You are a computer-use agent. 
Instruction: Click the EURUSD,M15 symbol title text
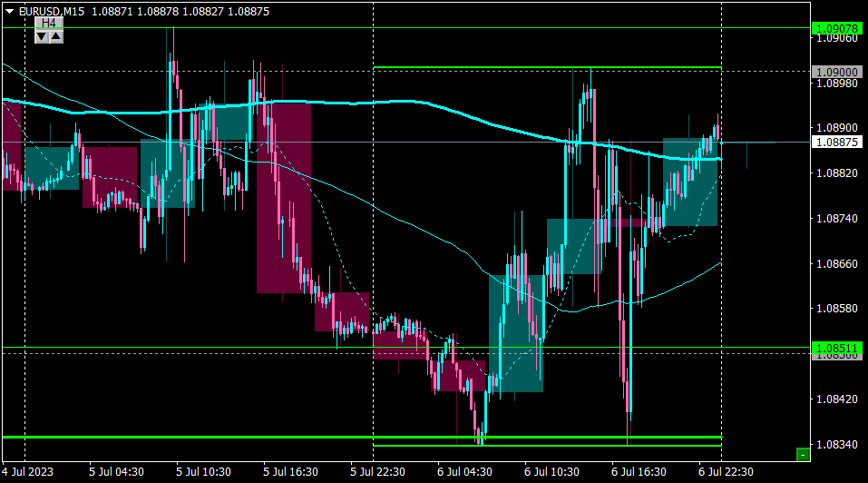(52, 12)
